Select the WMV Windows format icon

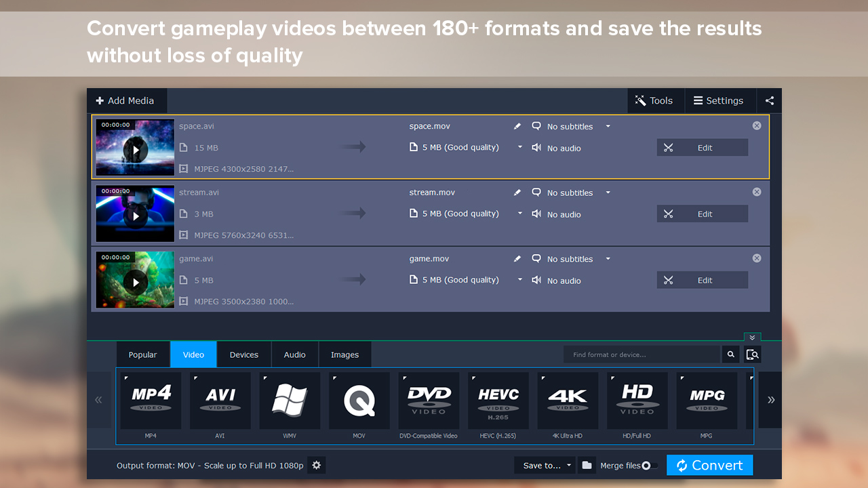coord(290,401)
